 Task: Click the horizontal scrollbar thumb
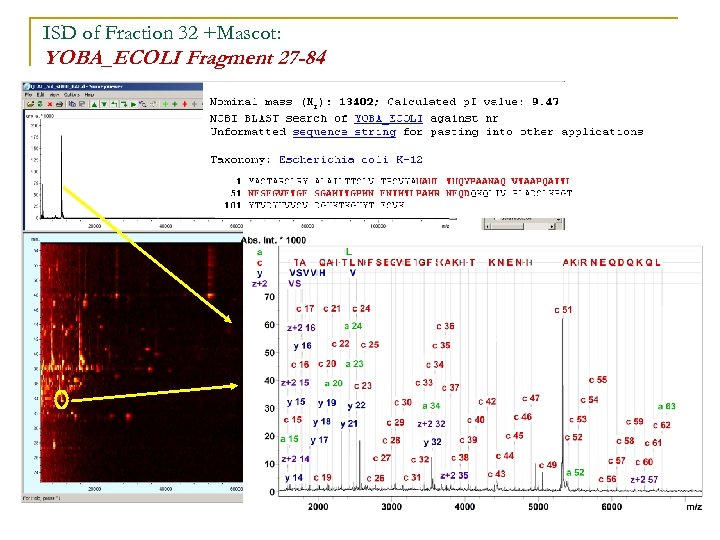[x=507, y=227]
